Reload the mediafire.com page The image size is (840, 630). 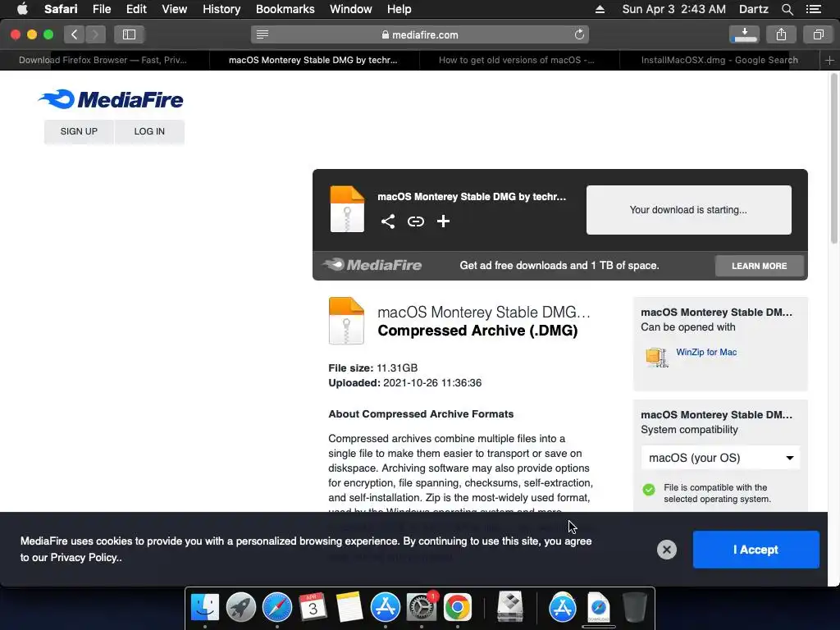click(x=579, y=34)
